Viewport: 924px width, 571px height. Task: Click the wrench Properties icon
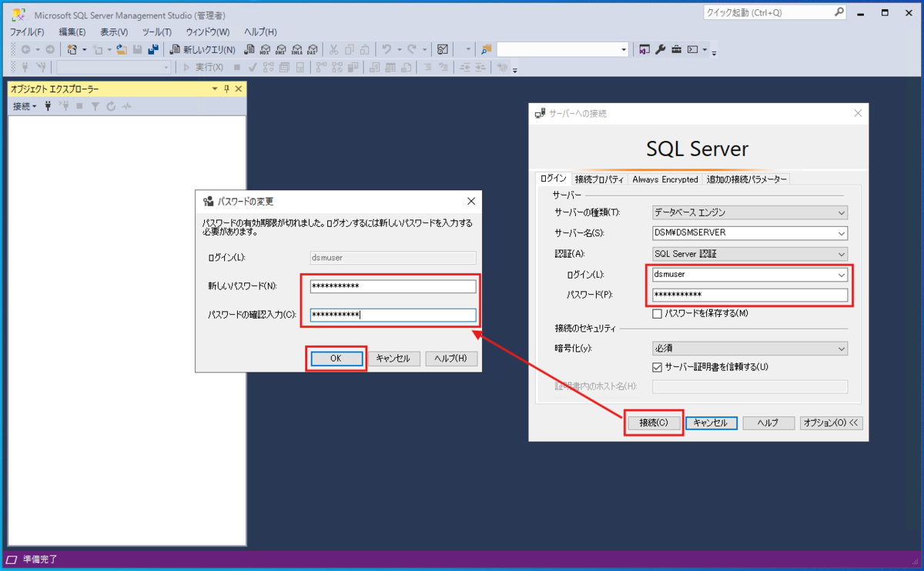660,49
